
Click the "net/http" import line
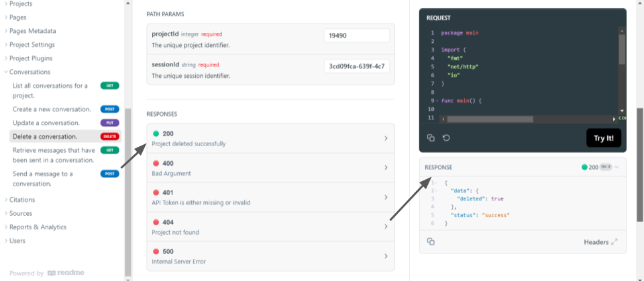(464, 66)
